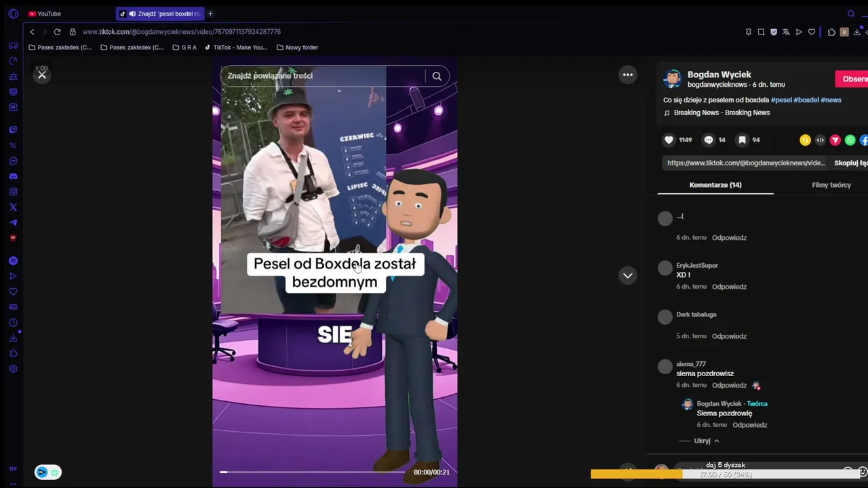The height and width of the screenshot is (488, 868).
Task: Click the yellow repost icon
Action: [x=805, y=140]
